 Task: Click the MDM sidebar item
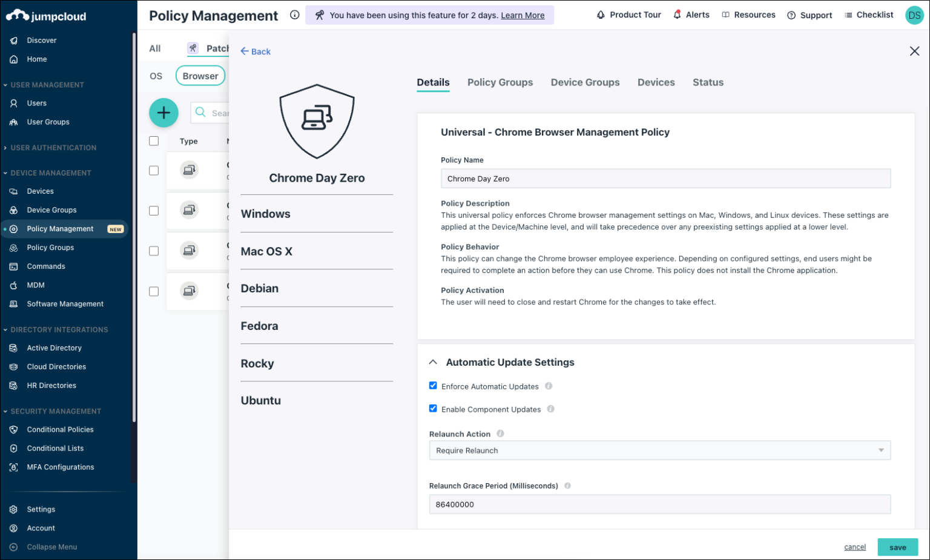point(36,285)
